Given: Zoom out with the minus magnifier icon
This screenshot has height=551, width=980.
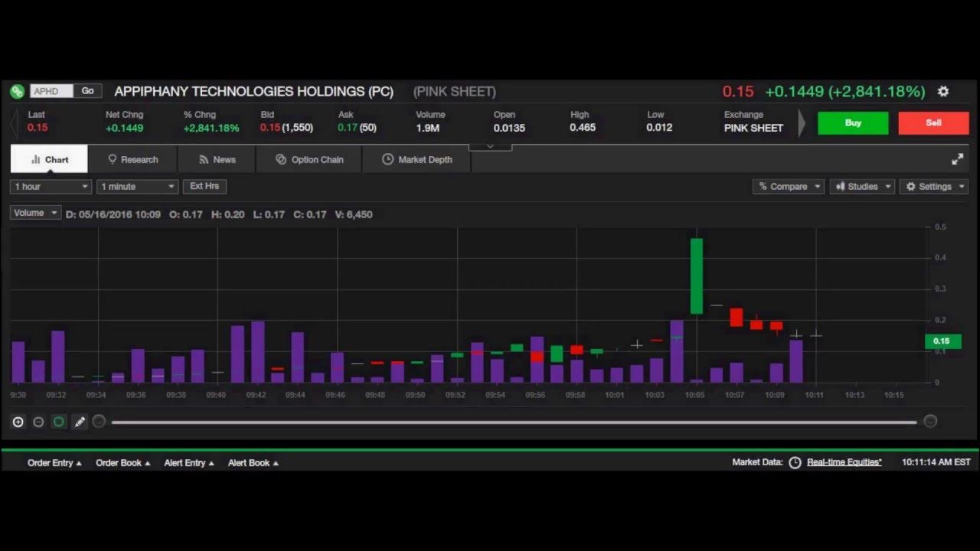Looking at the screenshot, I should coord(38,422).
